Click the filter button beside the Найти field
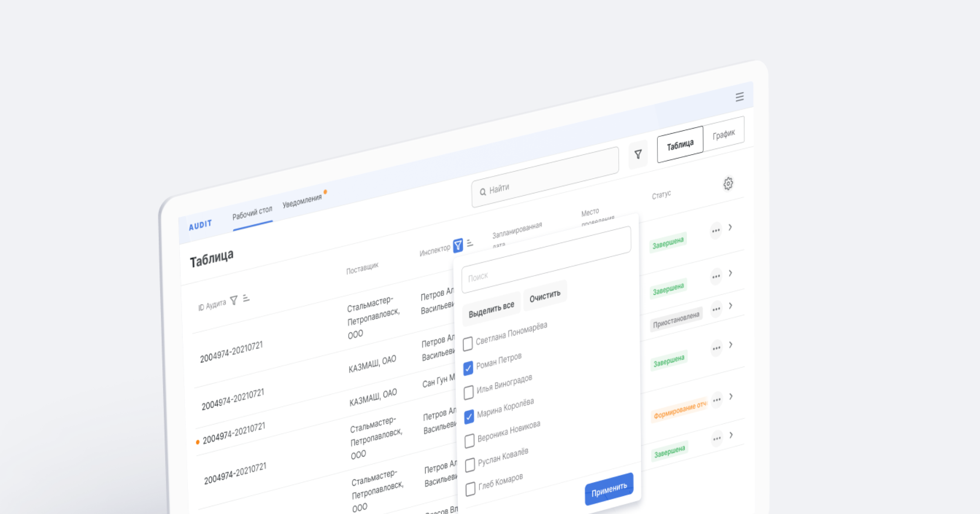The width and height of the screenshot is (980, 514). click(x=638, y=155)
